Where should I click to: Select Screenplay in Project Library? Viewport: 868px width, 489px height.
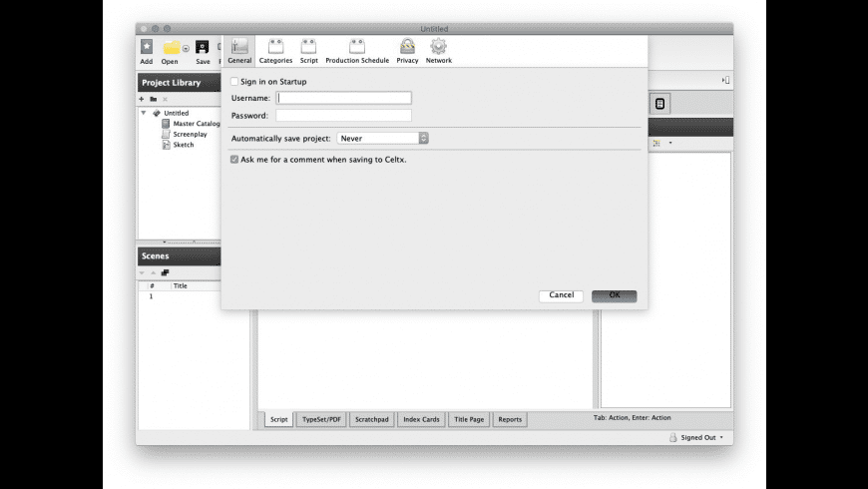pyautogui.click(x=190, y=134)
